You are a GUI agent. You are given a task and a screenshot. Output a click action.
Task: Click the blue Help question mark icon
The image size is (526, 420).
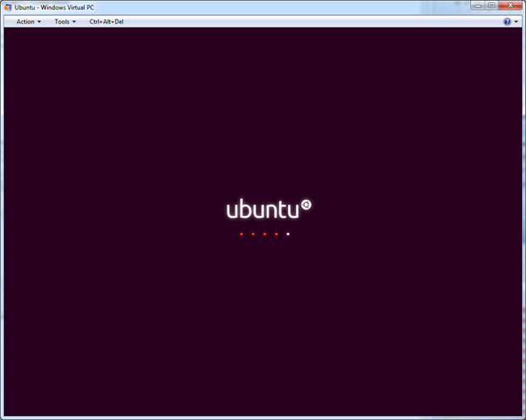507,22
